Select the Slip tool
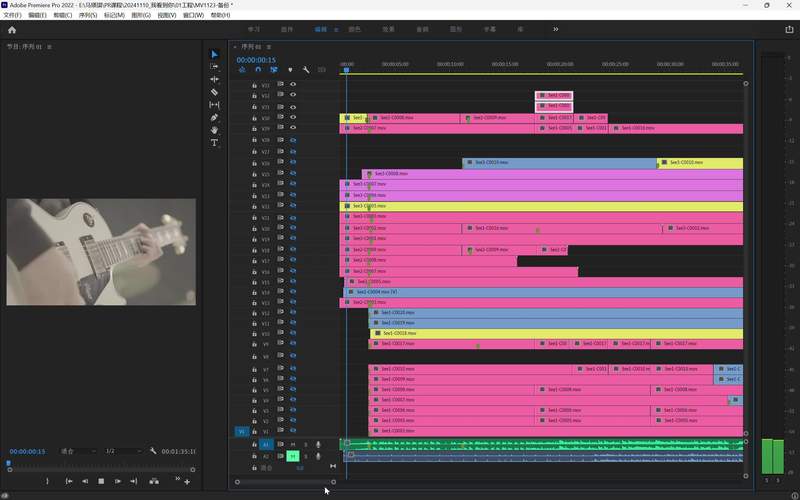This screenshot has height=500, width=800. tap(214, 105)
